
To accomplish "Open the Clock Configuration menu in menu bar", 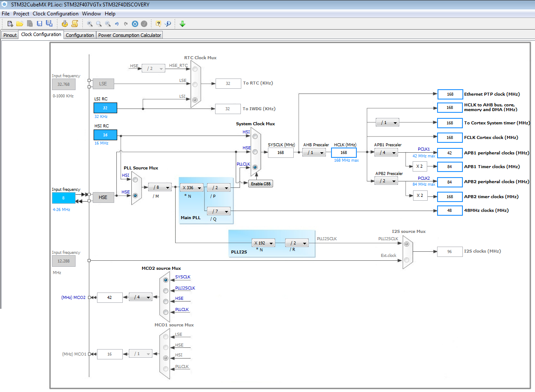I will tap(56, 14).
